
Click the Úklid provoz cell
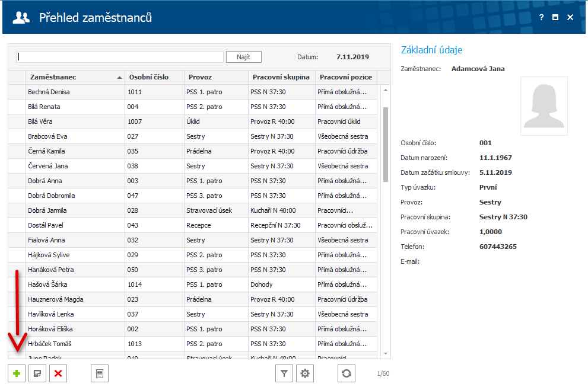click(216, 122)
